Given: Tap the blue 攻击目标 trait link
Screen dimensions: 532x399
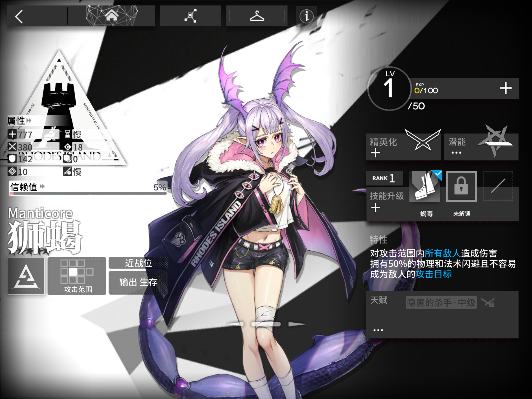Looking at the screenshot, I should [x=434, y=274].
